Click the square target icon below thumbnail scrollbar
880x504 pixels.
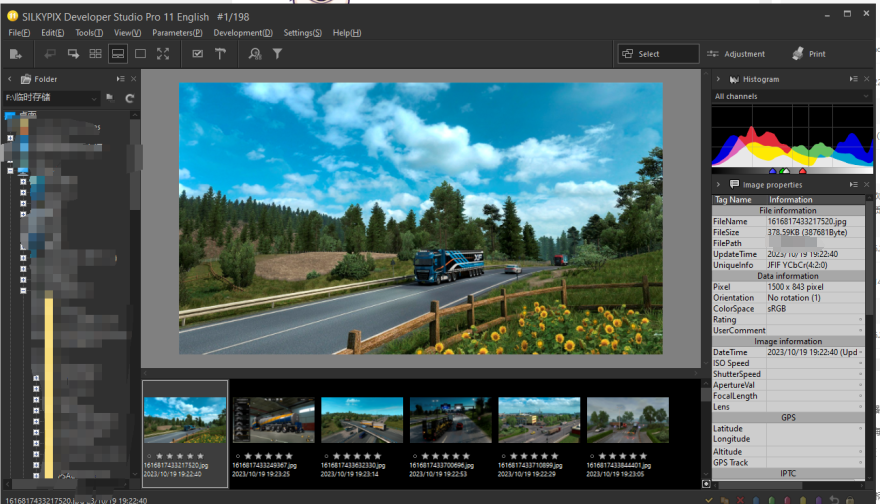[706, 484]
